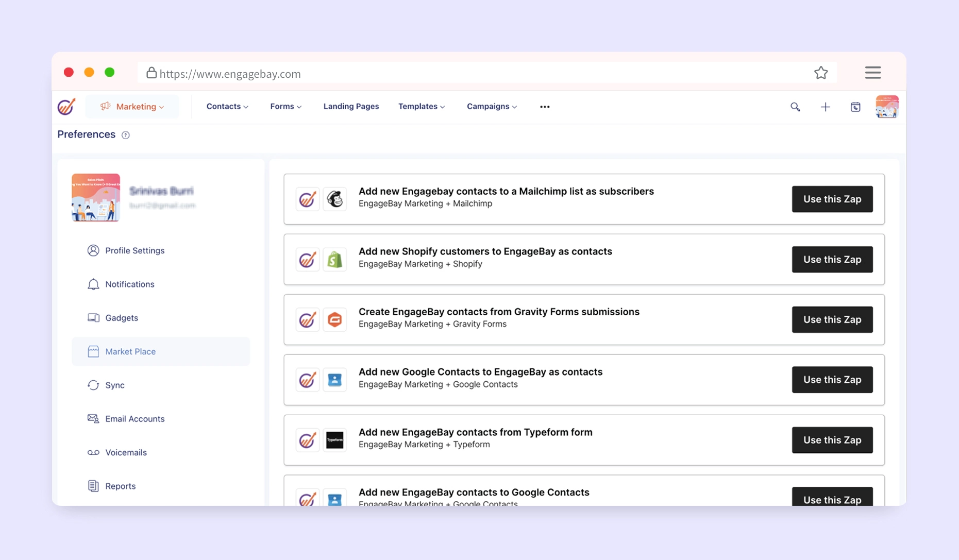This screenshot has width=959, height=560.
Task: Click the Mailchimp monkey logo icon
Action: click(x=335, y=199)
